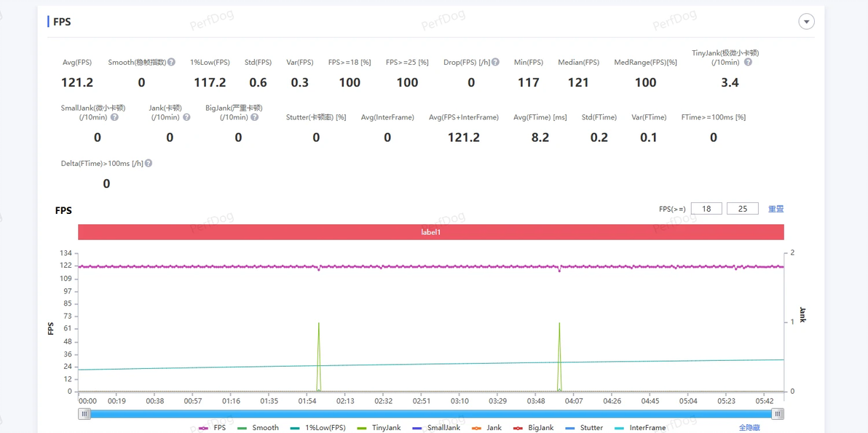868x433 pixels.
Task: Toggle 1%Low(FPS) series in legend
Action: click(x=317, y=428)
